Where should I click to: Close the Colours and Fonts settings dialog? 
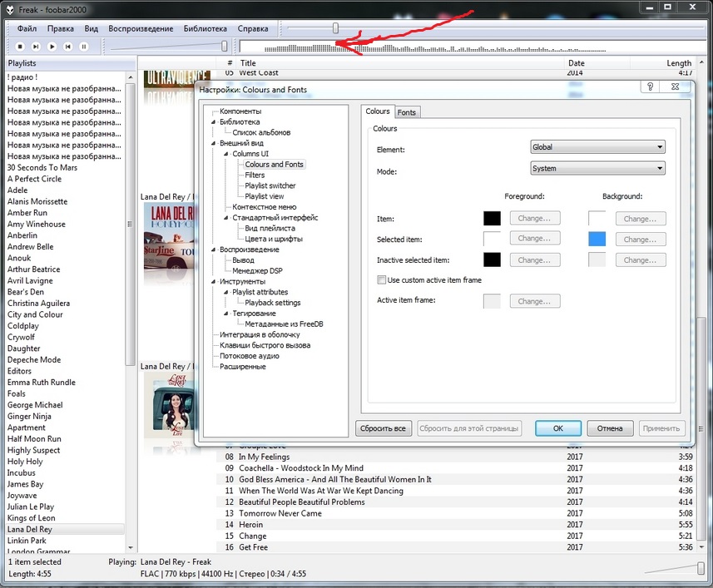coord(676,86)
